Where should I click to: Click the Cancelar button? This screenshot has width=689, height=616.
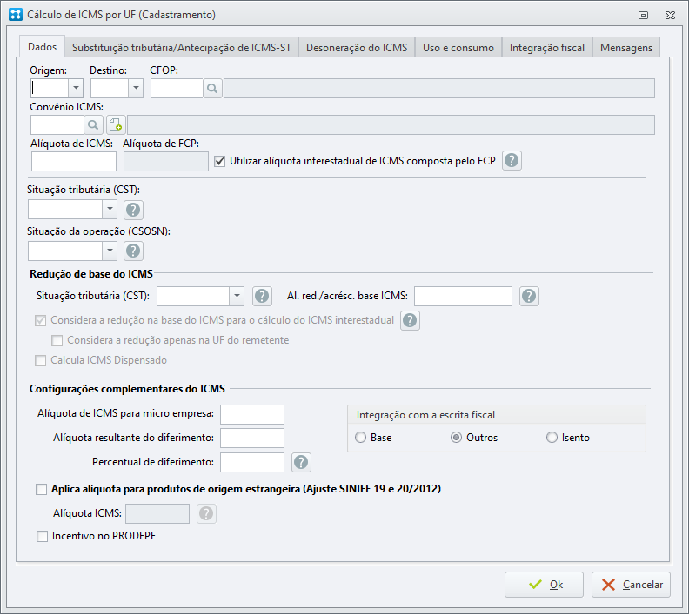[x=631, y=585]
